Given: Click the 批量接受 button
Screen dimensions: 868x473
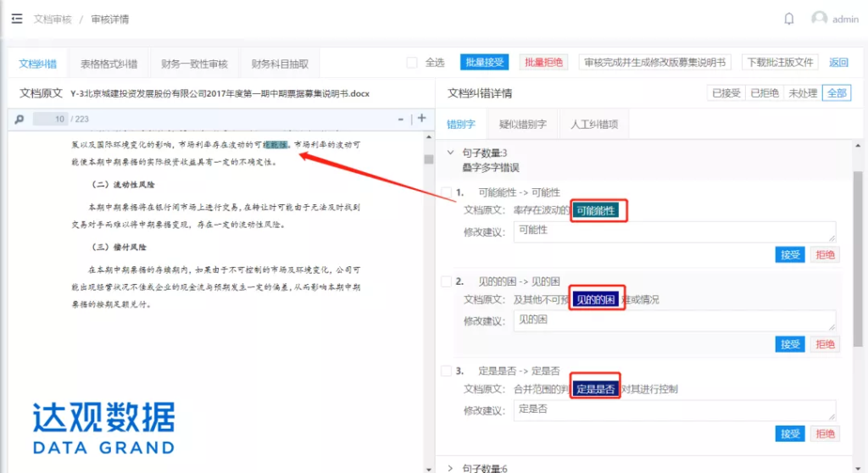Looking at the screenshot, I should click(x=484, y=63).
